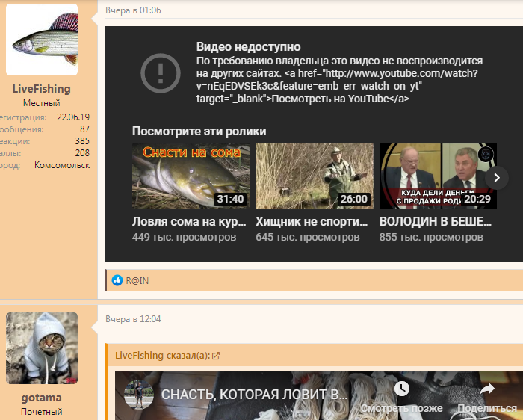Play the catfish tackle video thumbnail
The height and width of the screenshot is (420, 523).
(x=191, y=176)
